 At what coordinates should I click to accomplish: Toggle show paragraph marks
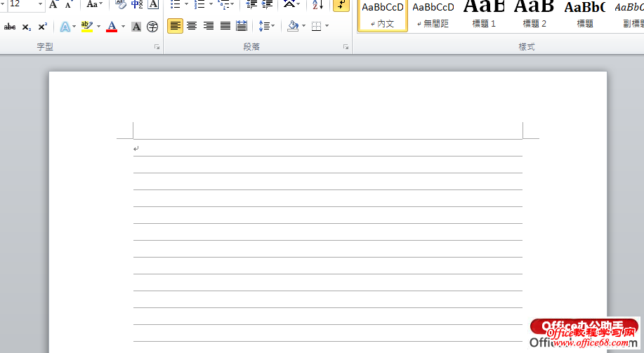pos(341,4)
